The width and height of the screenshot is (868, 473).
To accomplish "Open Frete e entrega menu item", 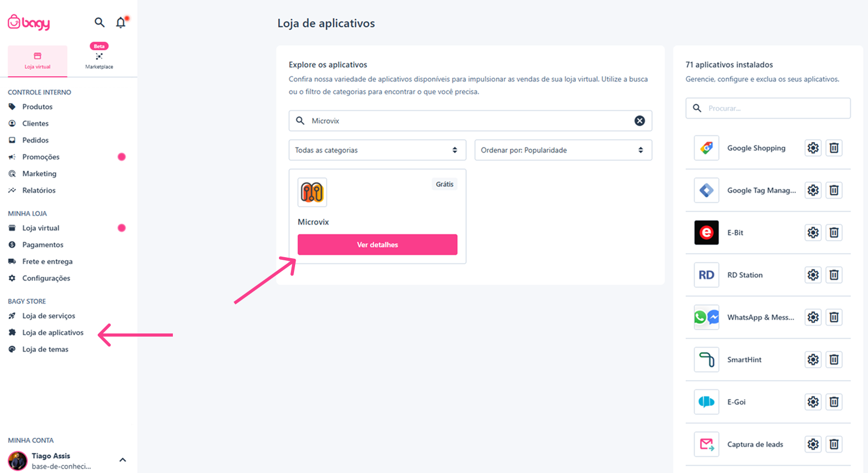I will pos(48,261).
